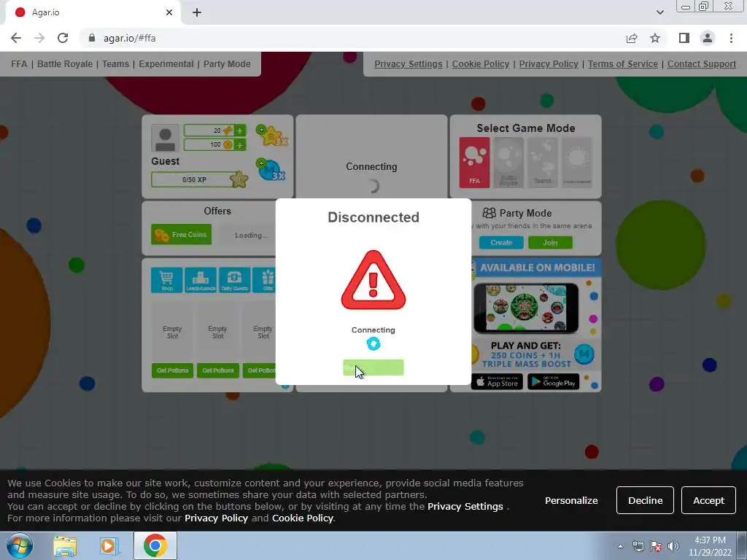Click the Create party button
The image size is (747, 560).
tap(501, 242)
